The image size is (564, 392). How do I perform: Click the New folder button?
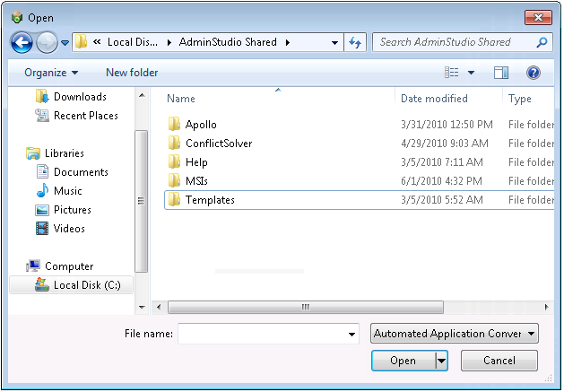coord(132,73)
